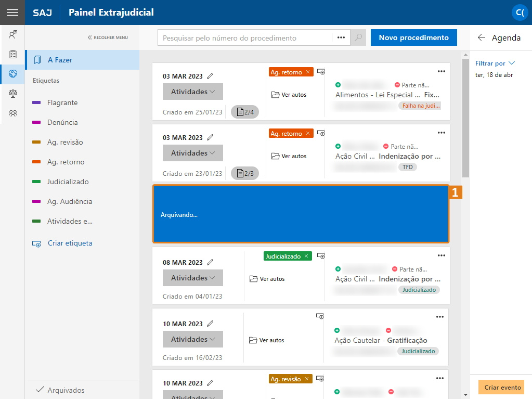Click Criar etiqueta link
Image resolution: width=532 pixels, height=399 pixels.
click(x=62, y=243)
